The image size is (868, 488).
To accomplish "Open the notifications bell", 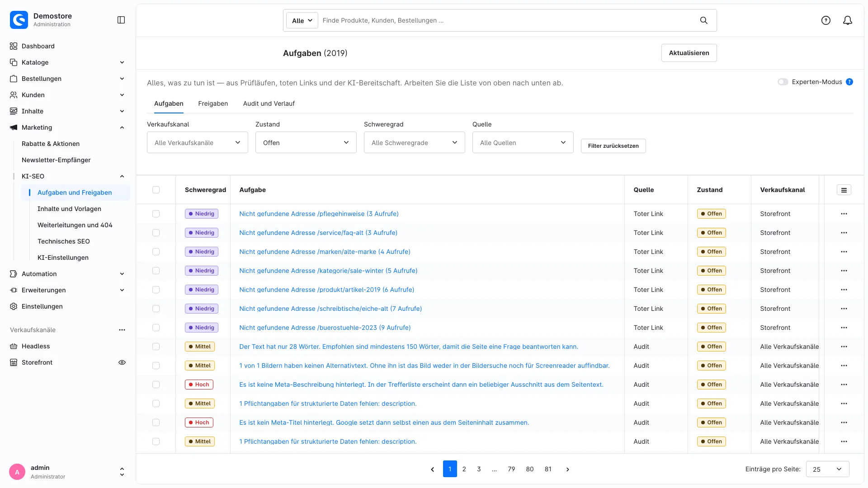I will tap(848, 20).
